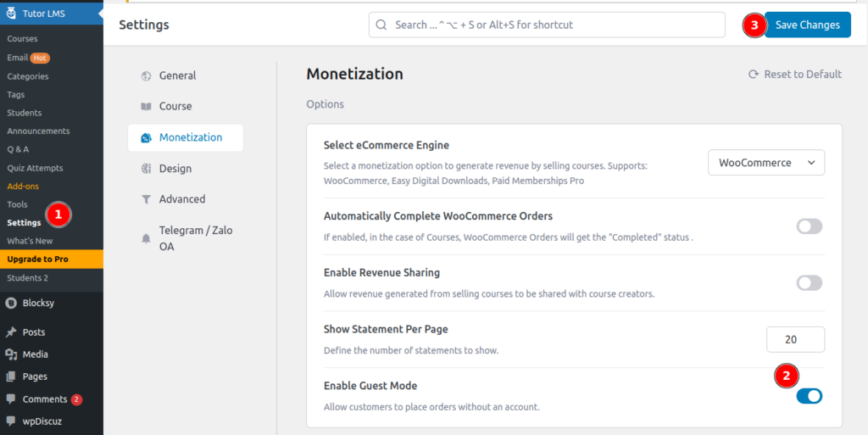868x435 pixels.
Task: Select Add-ons from the sidebar
Action: click(23, 187)
